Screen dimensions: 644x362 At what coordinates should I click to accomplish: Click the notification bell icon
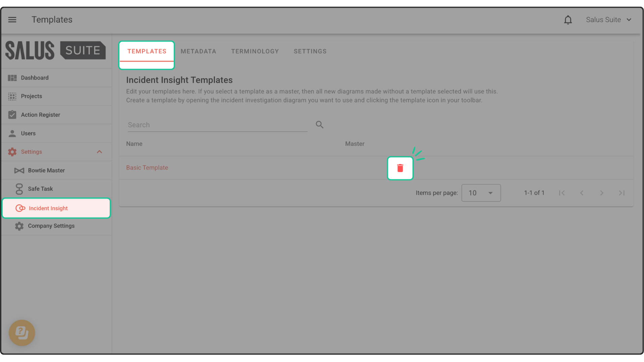click(x=568, y=20)
